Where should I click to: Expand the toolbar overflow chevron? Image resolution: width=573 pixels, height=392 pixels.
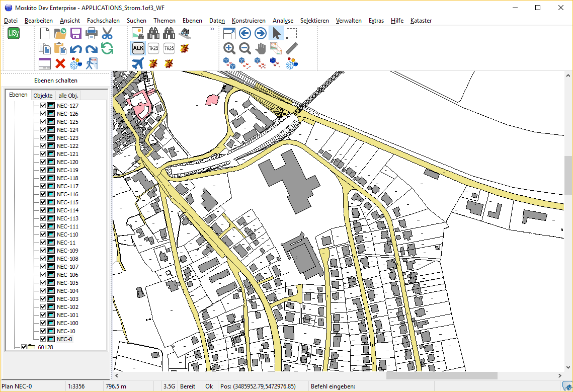[x=212, y=29]
